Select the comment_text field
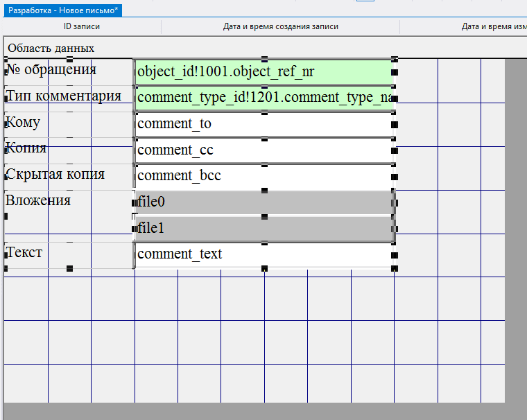The width and height of the screenshot is (527, 420). pos(263,254)
